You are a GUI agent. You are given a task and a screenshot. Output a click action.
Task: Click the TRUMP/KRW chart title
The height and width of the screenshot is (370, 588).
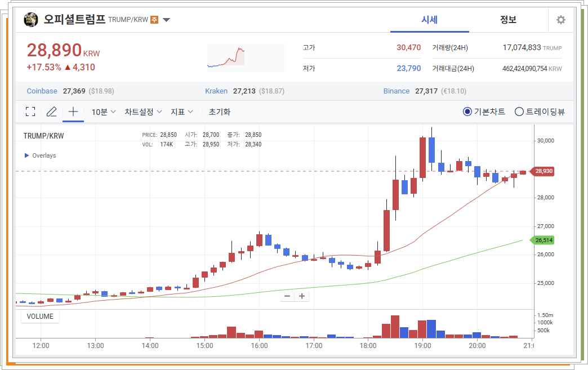pyautogui.click(x=43, y=136)
